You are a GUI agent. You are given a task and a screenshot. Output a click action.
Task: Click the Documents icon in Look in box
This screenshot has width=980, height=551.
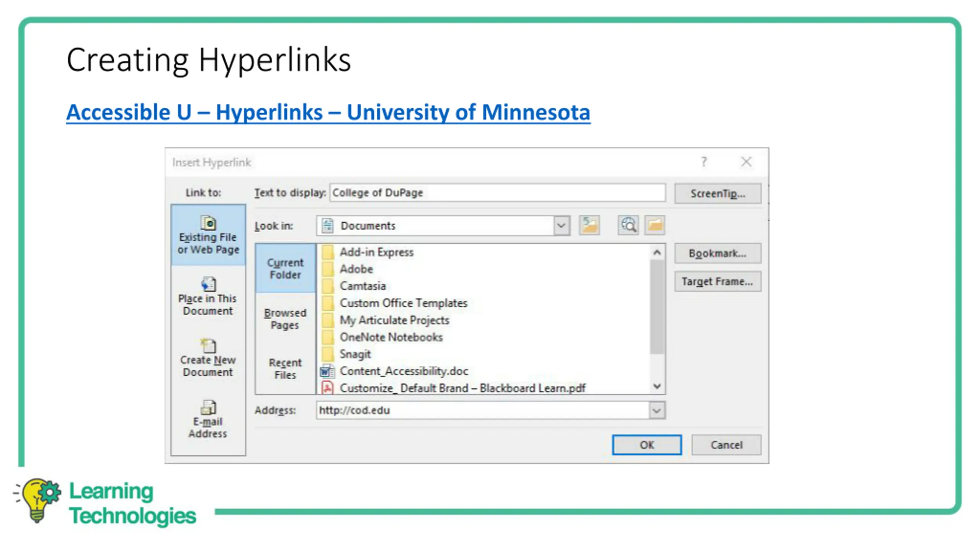(x=327, y=226)
